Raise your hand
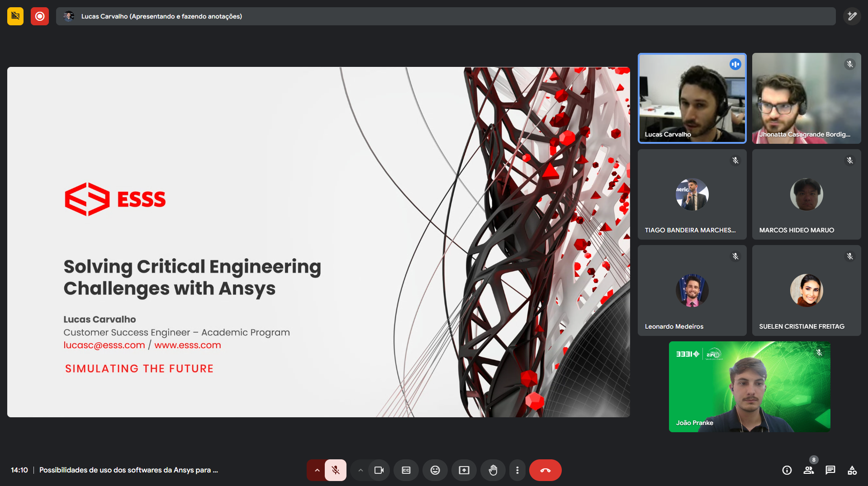 click(x=493, y=470)
